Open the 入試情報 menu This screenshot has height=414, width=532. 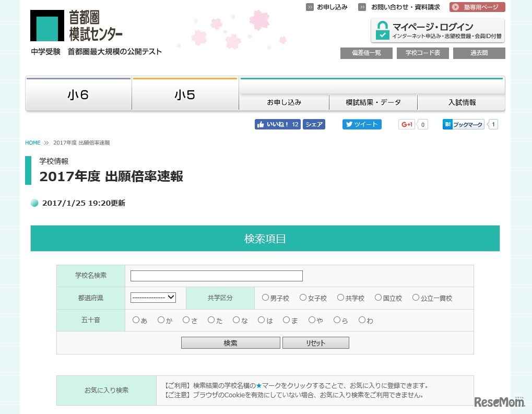(x=462, y=102)
